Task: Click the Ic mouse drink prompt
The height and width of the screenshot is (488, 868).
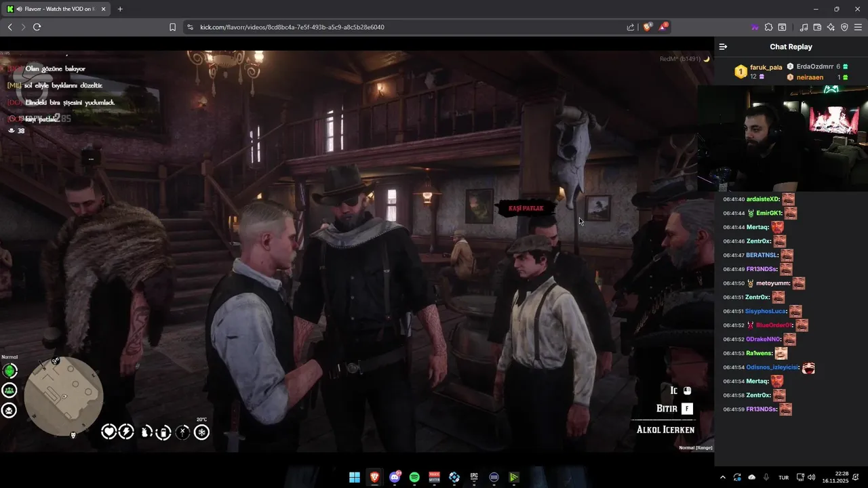Action: click(x=680, y=390)
